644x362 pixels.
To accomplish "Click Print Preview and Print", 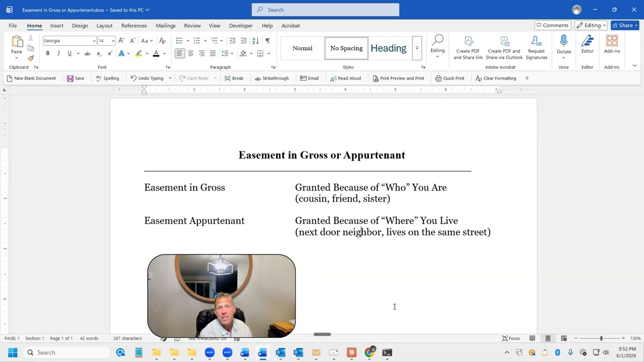I will click(x=398, y=78).
